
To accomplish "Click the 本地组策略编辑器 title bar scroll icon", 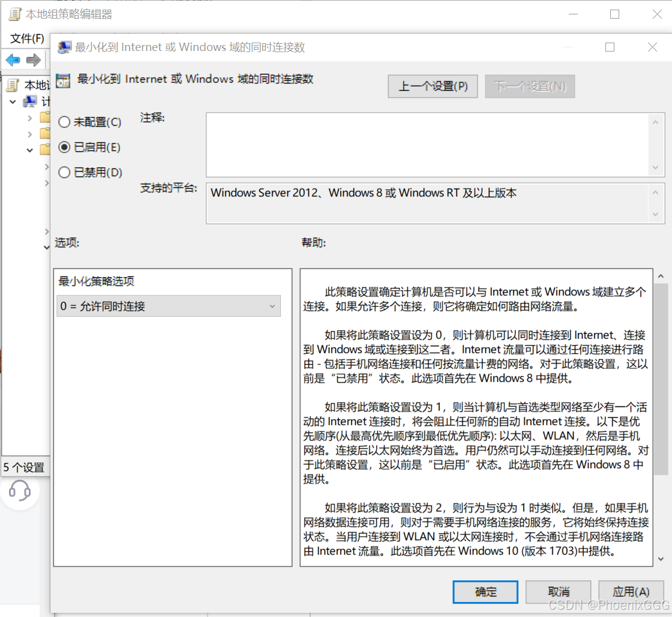I will point(16,14).
